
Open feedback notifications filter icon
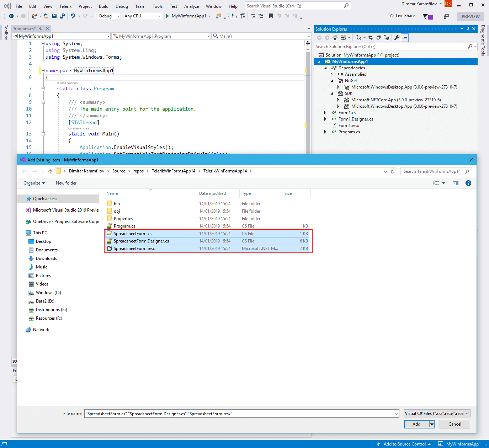click(x=428, y=16)
